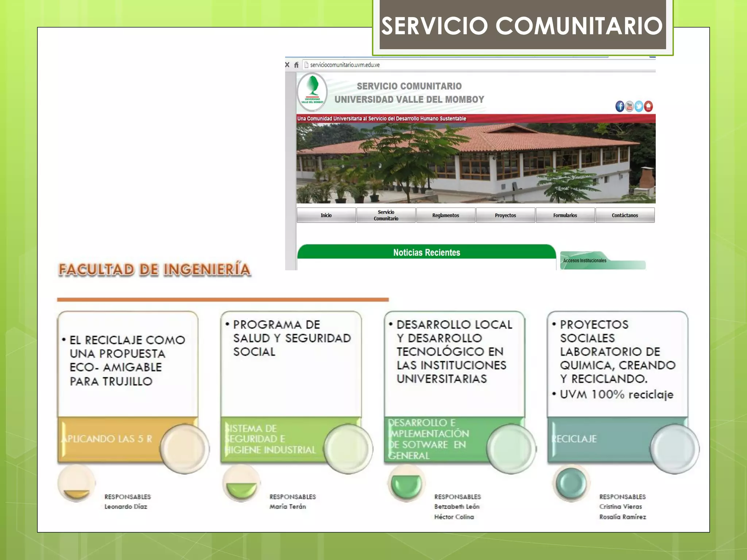The width and height of the screenshot is (747, 560).
Task: Click RESPONSABLES label above Leonardo Díaz
Action: point(128,497)
